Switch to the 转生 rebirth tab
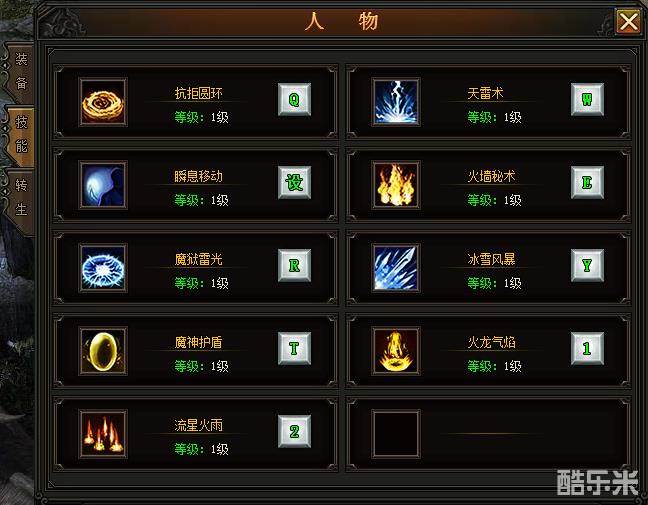This screenshot has height=505, width=648. click(x=19, y=198)
